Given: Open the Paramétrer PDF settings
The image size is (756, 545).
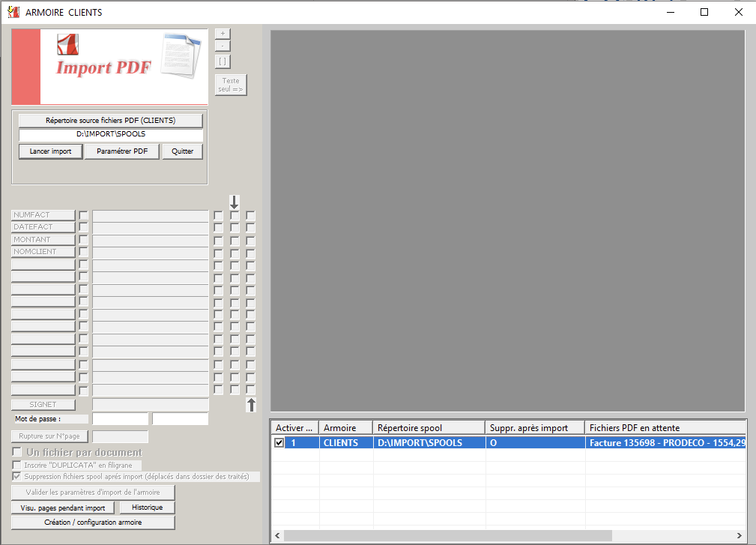Looking at the screenshot, I should point(122,151).
